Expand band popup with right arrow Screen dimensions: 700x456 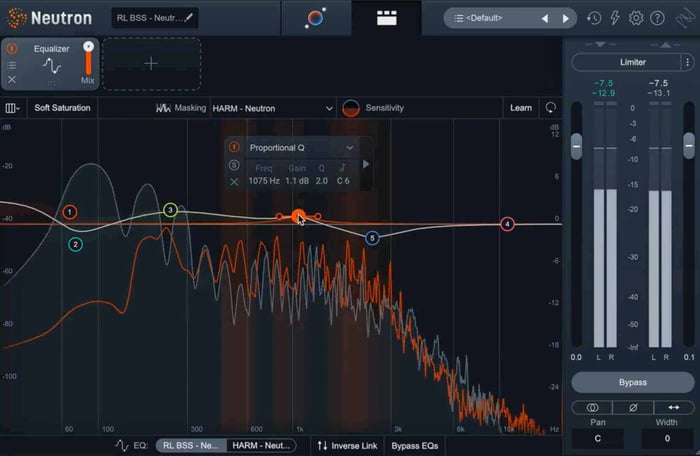[x=366, y=164]
